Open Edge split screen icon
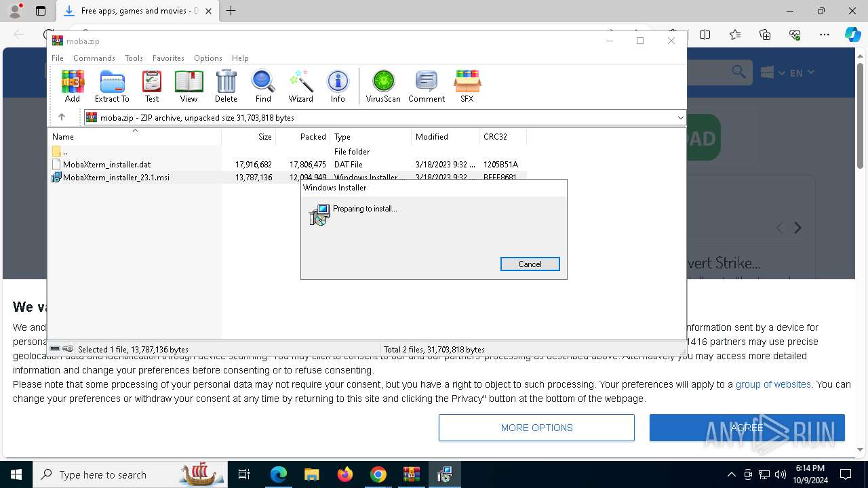Viewport: 868px width, 488px height. [x=705, y=35]
